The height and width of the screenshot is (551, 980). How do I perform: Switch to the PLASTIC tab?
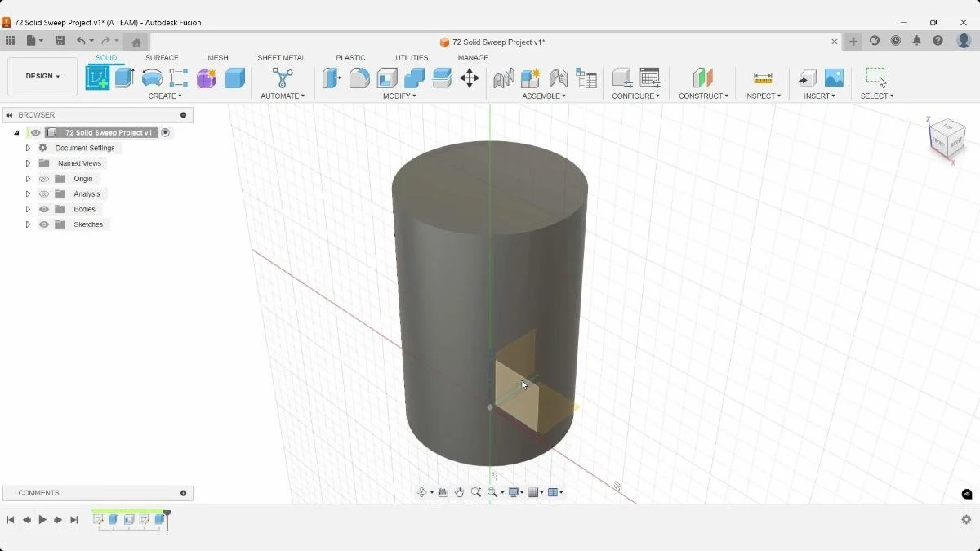tap(350, 58)
